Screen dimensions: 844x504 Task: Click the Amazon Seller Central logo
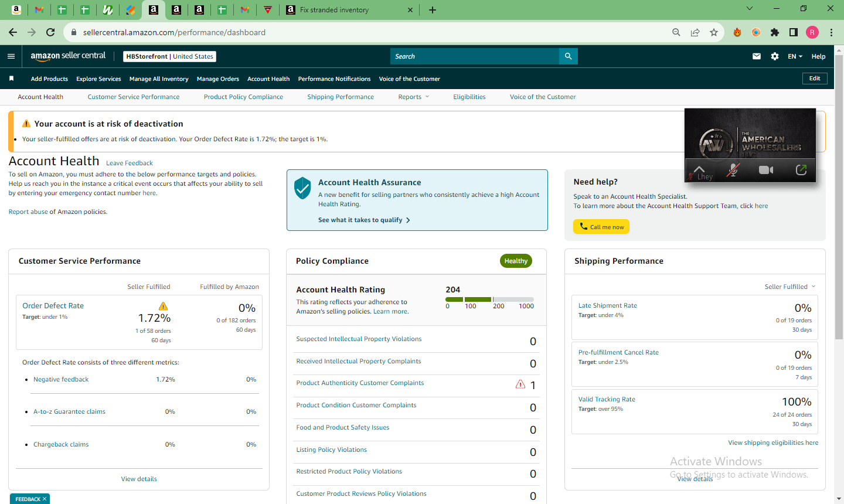tap(68, 56)
